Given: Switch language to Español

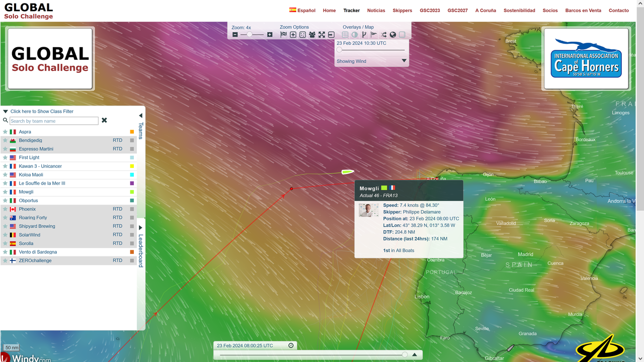Looking at the screenshot, I should coord(302,10).
